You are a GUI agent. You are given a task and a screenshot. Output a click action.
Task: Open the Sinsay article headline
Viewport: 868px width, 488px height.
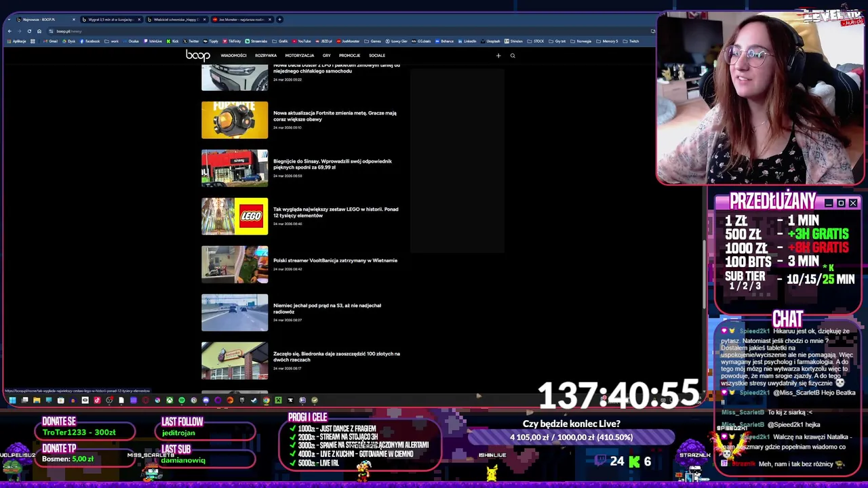click(333, 164)
